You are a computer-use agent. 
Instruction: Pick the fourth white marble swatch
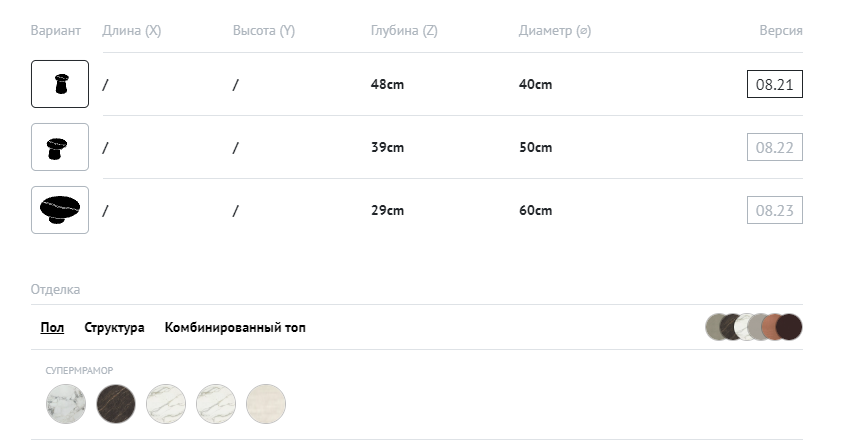[x=216, y=404]
